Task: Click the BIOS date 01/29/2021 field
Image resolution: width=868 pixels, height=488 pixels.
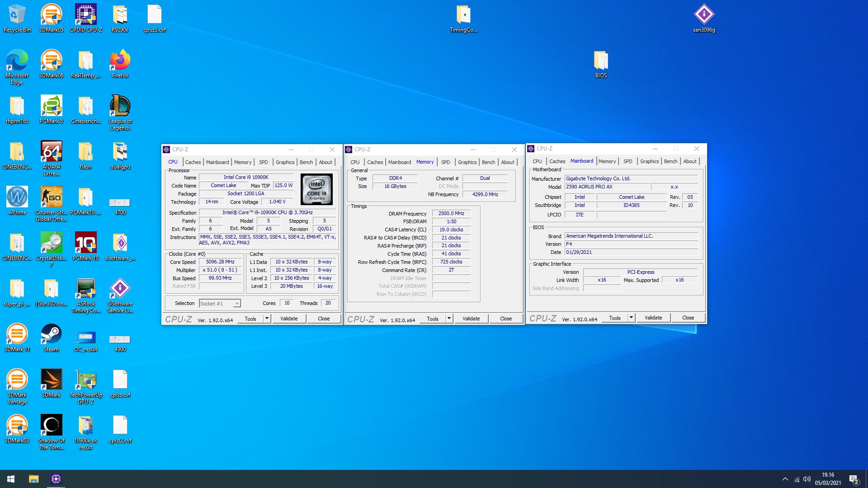Action: point(631,253)
